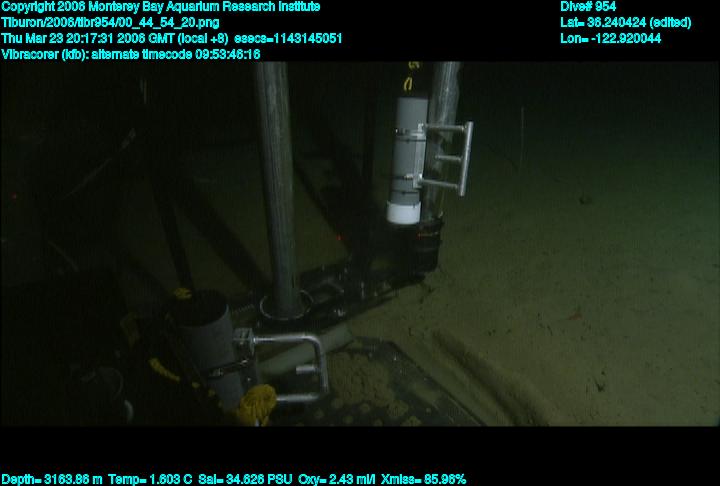
Task: Click the vertical vibracorer pole in the center
Action: (x=277, y=188)
